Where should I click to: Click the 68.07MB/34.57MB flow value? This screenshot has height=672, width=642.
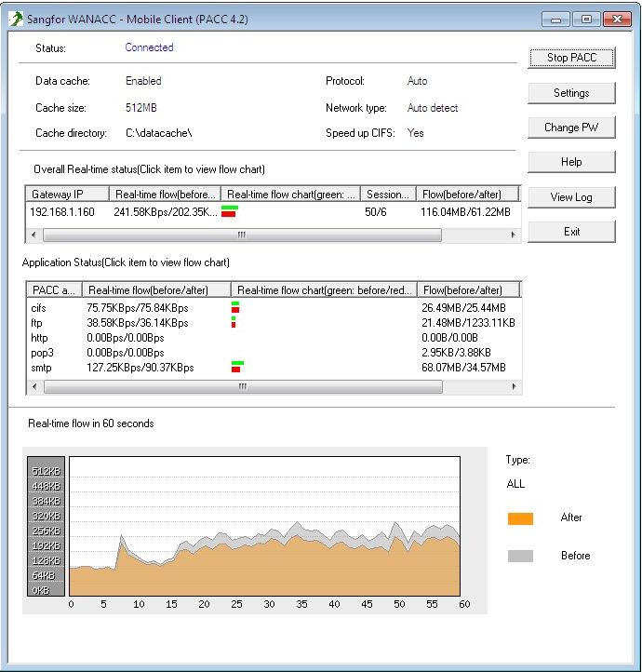pos(463,368)
